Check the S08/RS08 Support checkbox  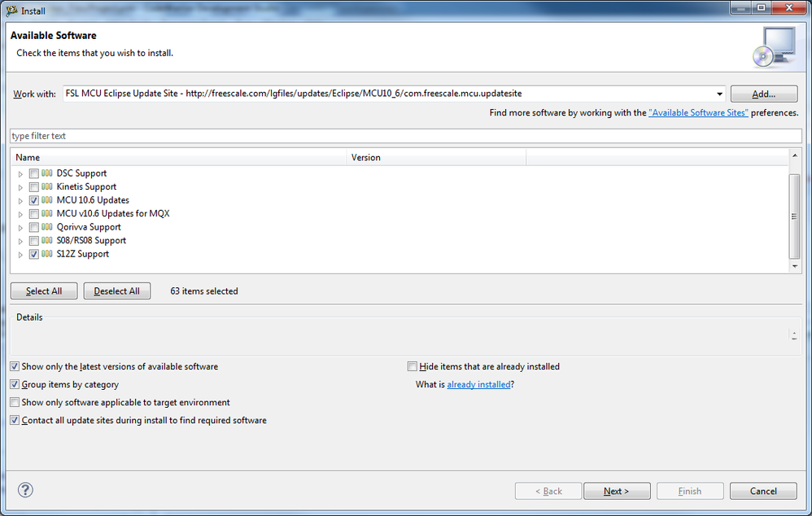pos(33,241)
